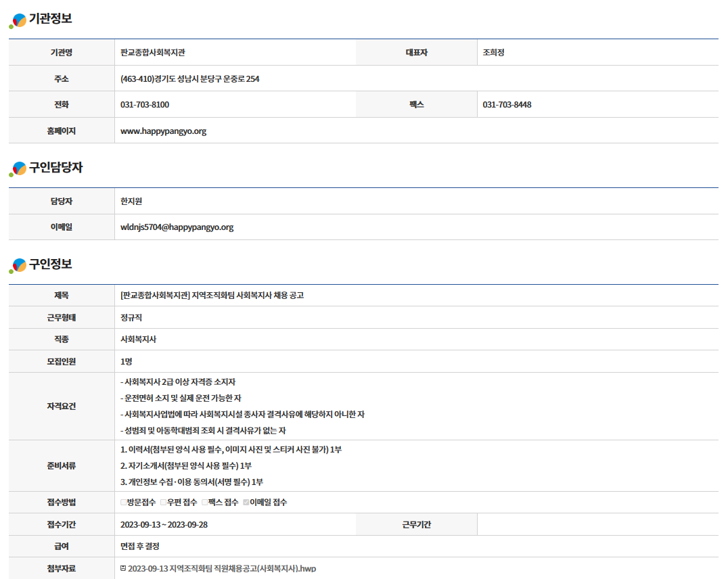This screenshot has width=728, height=579.
Task: Toggle the 이메일 접수 checkbox
Action: coord(246,503)
